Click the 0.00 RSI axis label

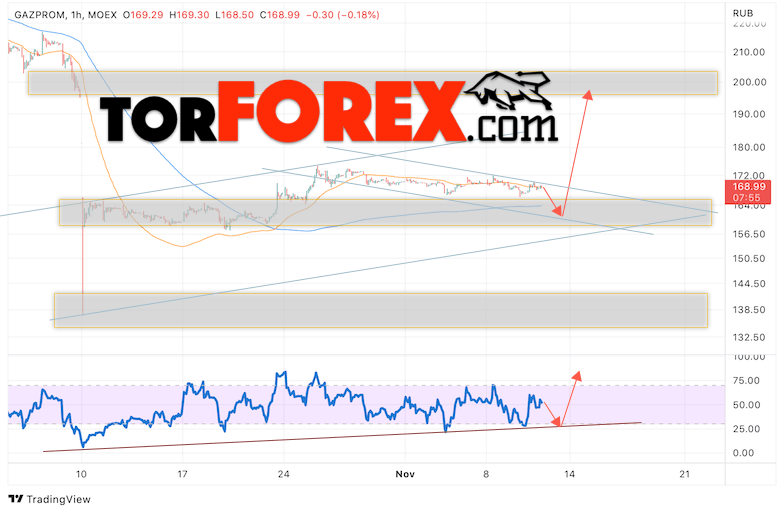(x=743, y=452)
